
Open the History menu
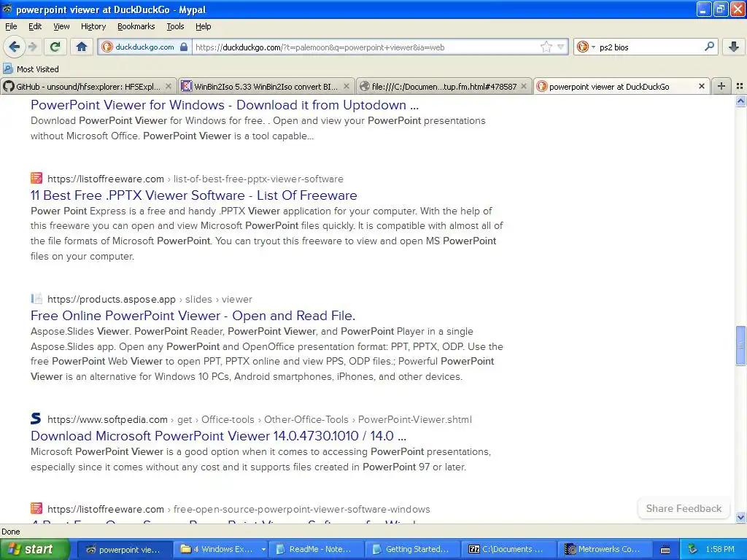point(93,26)
